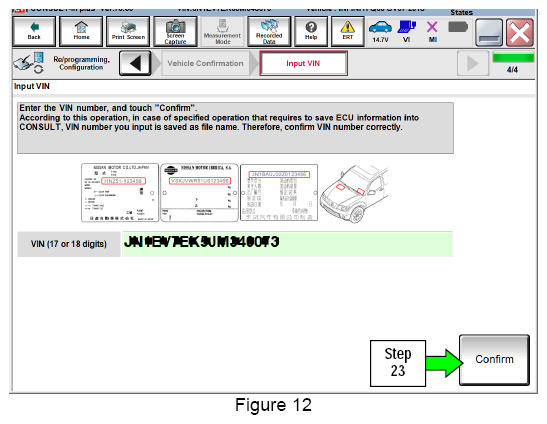
Task: Click the Back toolbar button
Action: coord(34,31)
